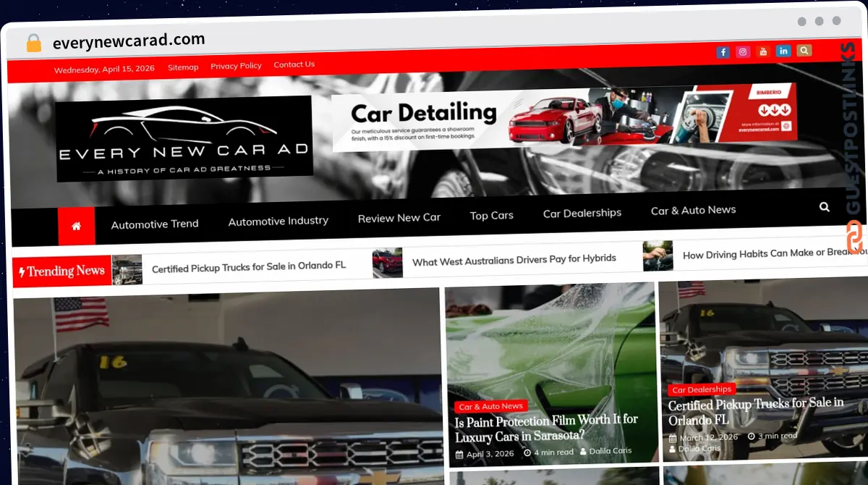
Task: Click the everynewcarad.com address text
Action: 129,41
